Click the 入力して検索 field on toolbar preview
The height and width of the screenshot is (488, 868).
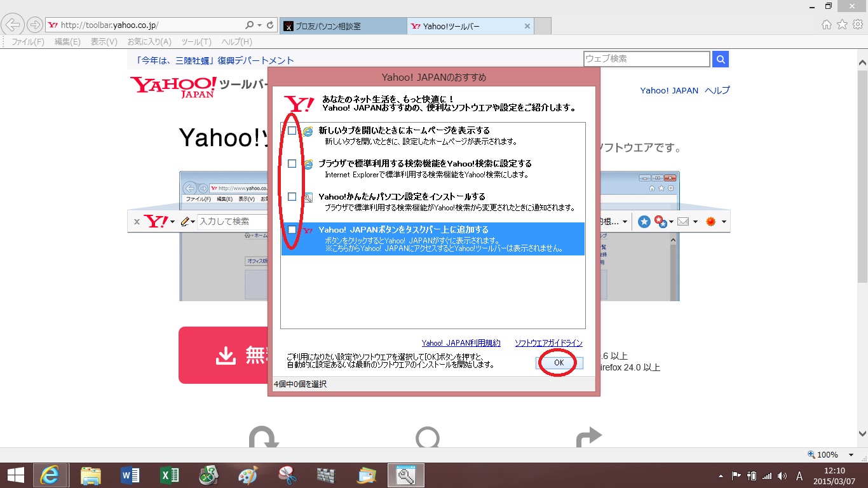tap(231, 222)
